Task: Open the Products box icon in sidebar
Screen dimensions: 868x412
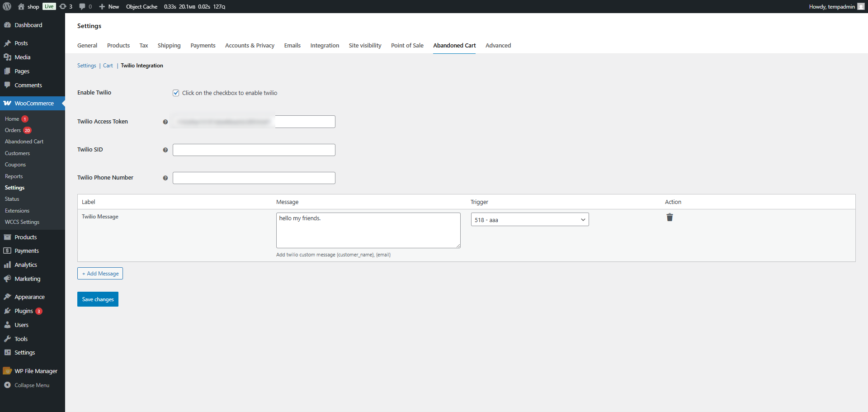Action: click(x=7, y=237)
